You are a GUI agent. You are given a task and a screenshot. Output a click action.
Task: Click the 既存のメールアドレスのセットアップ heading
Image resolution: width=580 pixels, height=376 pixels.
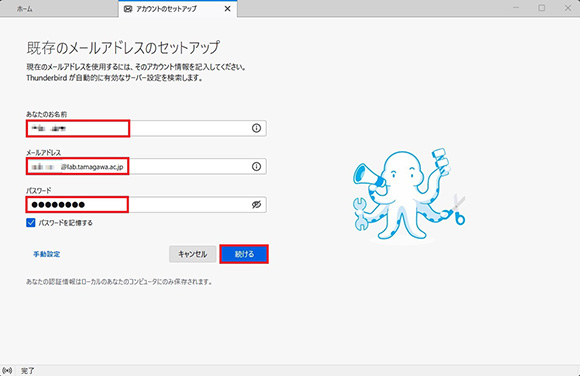[123, 48]
